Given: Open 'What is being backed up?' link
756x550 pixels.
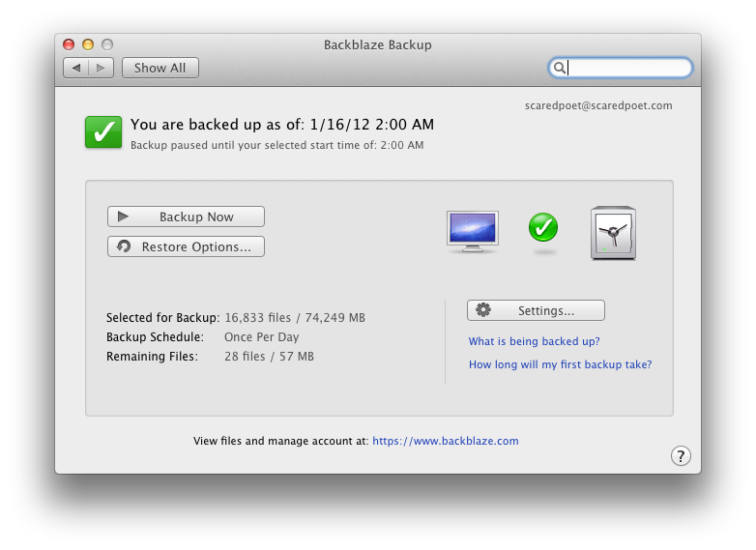Looking at the screenshot, I should point(535,341).
